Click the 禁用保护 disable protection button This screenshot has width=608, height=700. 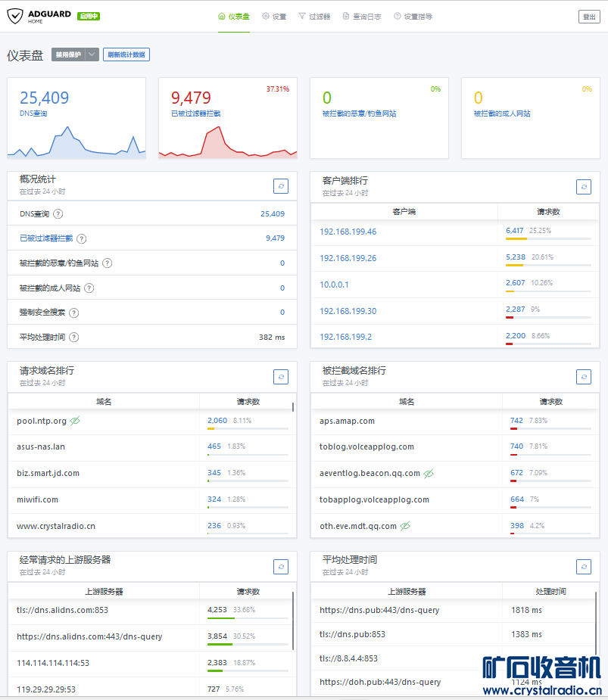tap(68, 54)
